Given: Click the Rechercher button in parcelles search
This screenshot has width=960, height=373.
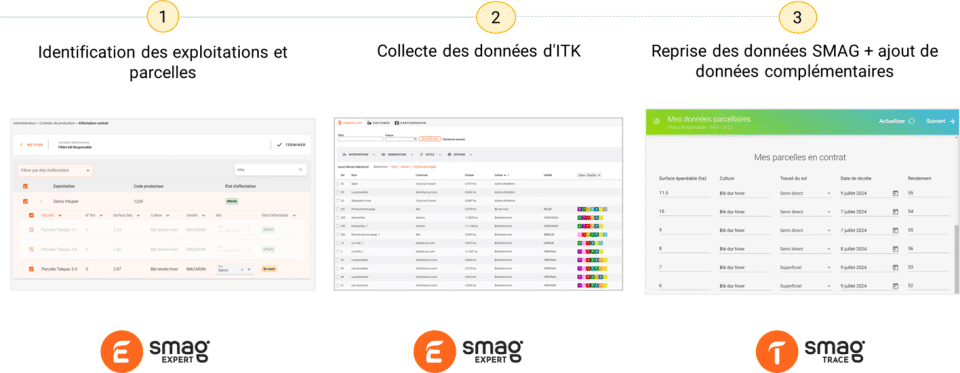Looking at the screenshot, I should [430, 139].
